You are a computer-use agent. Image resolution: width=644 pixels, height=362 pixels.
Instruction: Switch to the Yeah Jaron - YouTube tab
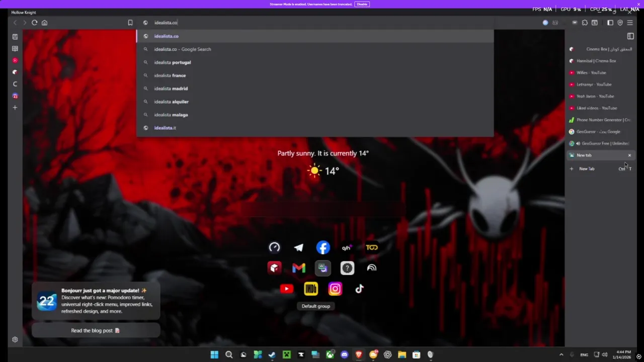[600, 96]
